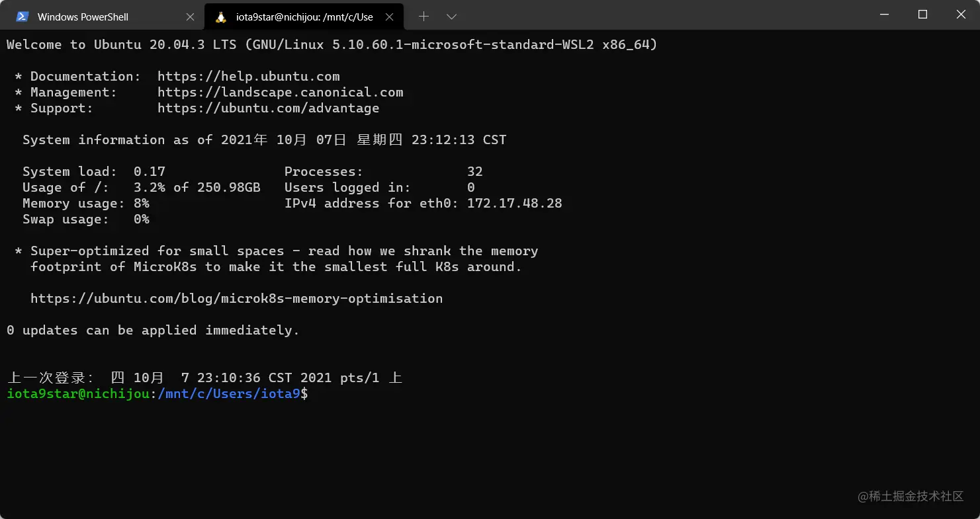980x519 pixels.
Task: Open a new tab with plus button
Action: (x=423, y=17)
